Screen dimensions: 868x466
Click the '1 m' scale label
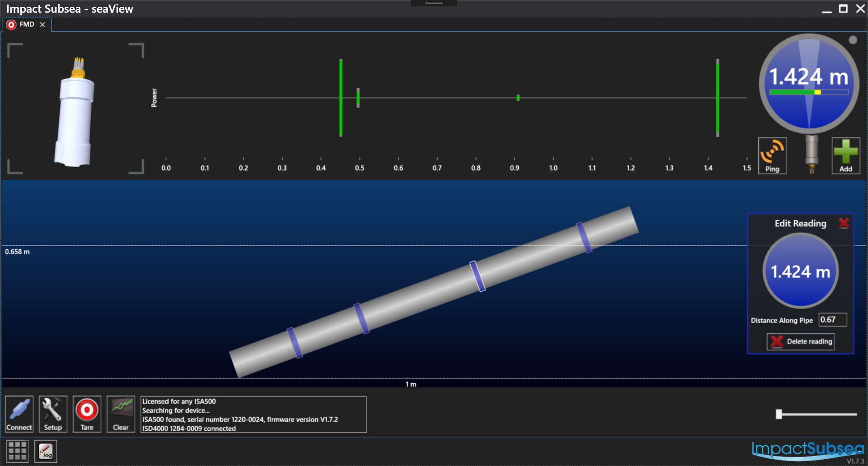pos(411,384)
